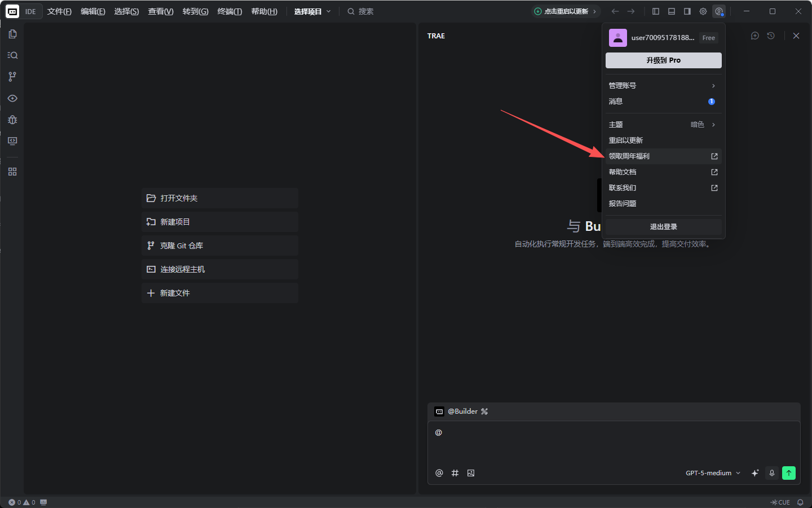Open the Explorer files icon in sidebar
812x508 pixels.
(12, 34)
